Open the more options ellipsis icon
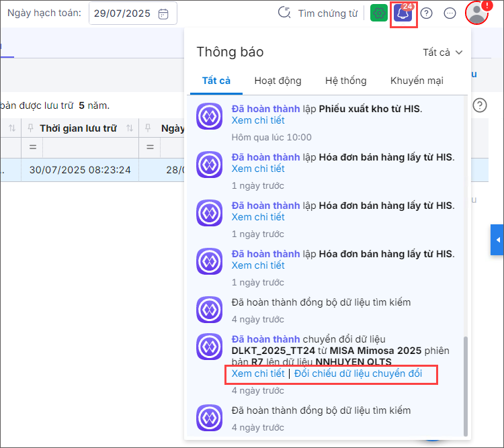The width and height of the screenshot is (504, 448). (x=450, y=13)
